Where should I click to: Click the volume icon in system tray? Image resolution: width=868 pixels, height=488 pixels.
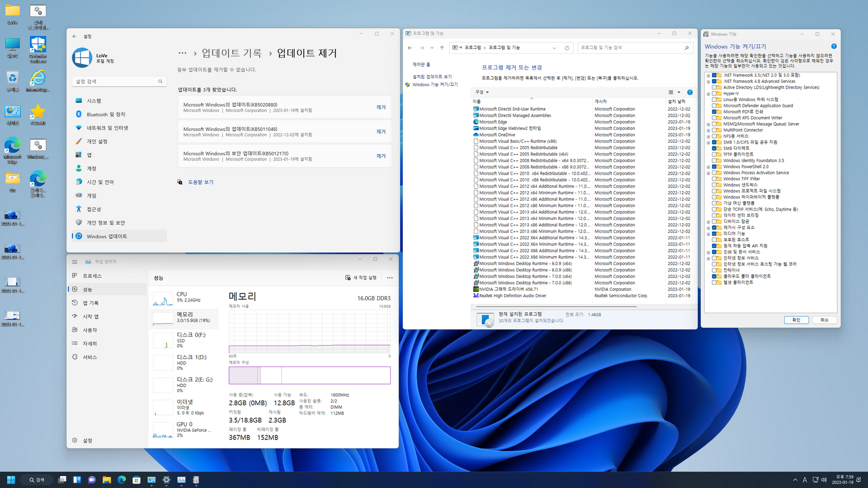(824, 480)
